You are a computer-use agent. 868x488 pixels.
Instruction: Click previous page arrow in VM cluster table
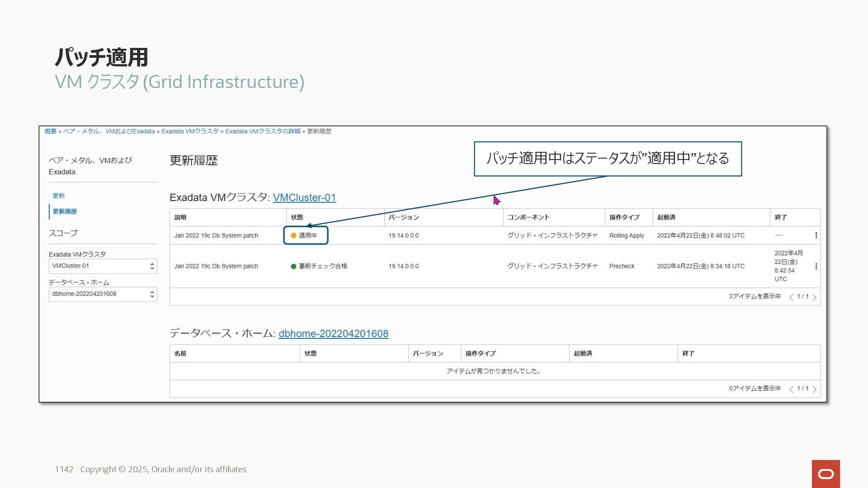tap(791, 297)
